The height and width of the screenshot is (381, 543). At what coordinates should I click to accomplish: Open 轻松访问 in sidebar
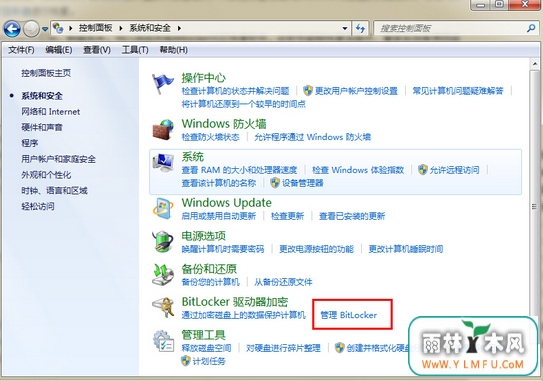[38, 206]
